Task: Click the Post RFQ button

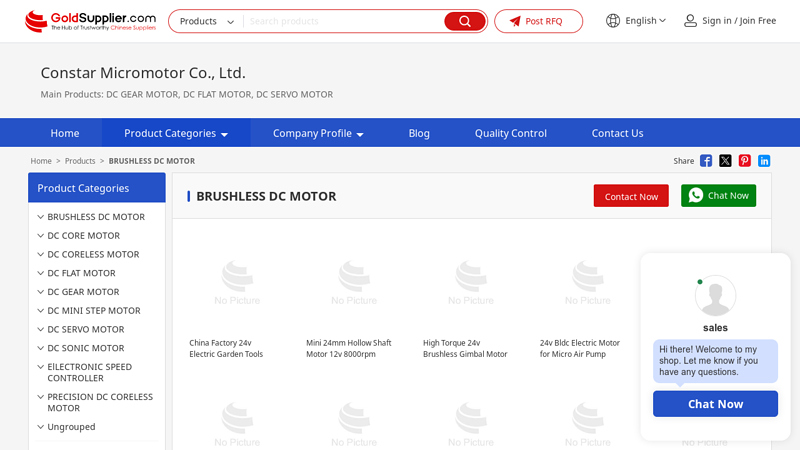Action: tap(538, 21)
